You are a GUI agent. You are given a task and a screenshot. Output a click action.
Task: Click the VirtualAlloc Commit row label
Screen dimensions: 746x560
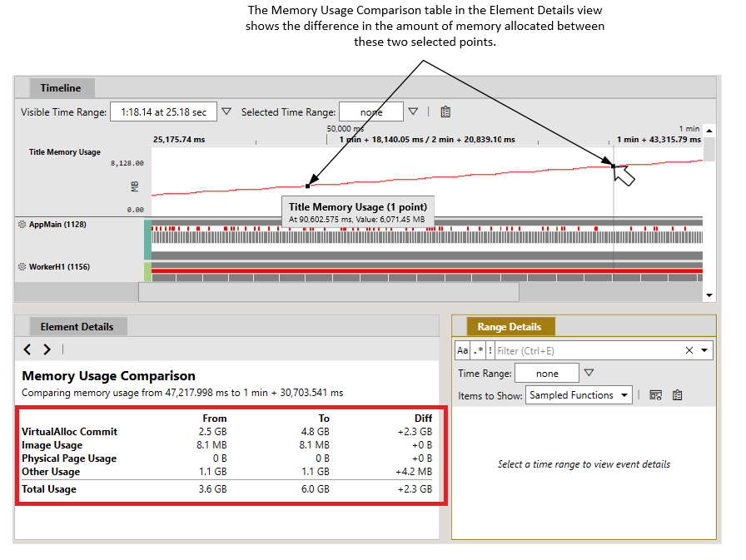69,432
